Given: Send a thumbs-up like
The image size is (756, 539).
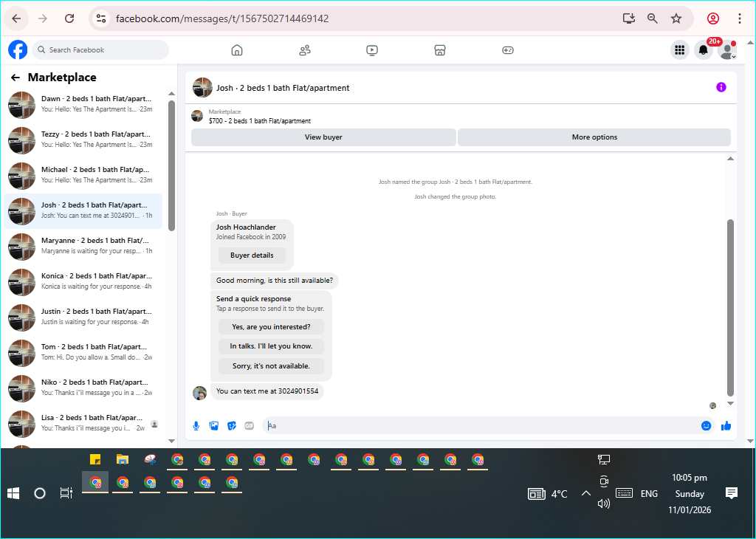Looking at the screenshot, I should [726, 426].
